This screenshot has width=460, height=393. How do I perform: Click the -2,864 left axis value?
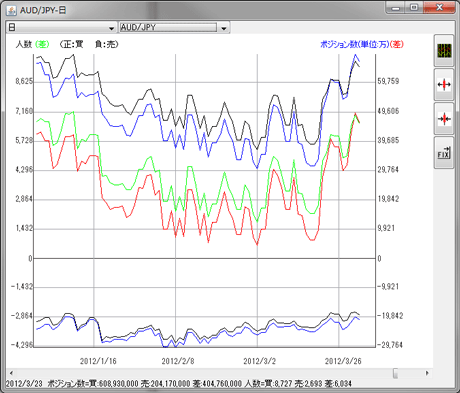(x=22, y=316)
